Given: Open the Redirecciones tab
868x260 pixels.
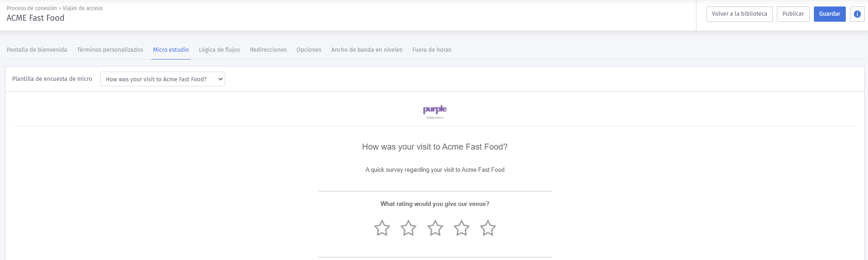Looking at the screenshot, I should [x=268, y=50].
